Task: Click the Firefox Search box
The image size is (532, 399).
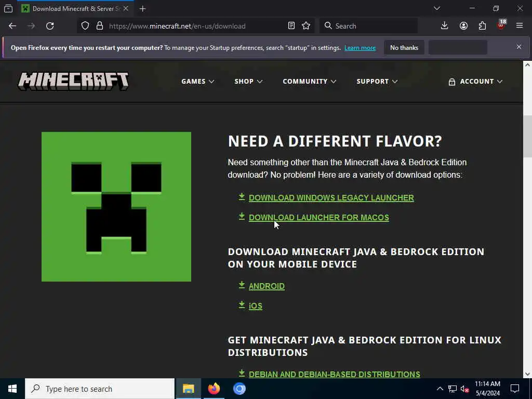Action: (368, 26)
